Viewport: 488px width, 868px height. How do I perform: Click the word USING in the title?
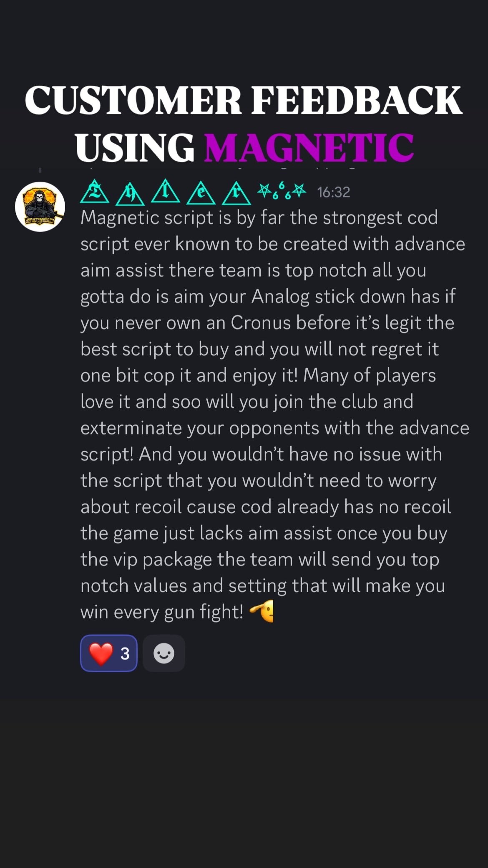point(134,147)
